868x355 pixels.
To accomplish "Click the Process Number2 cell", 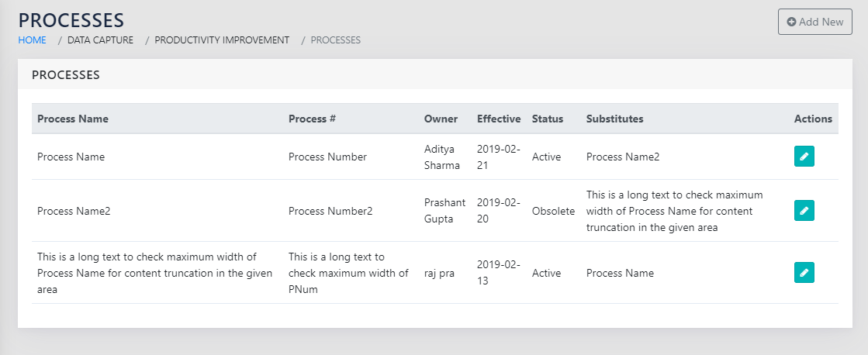I will (330, 211).
